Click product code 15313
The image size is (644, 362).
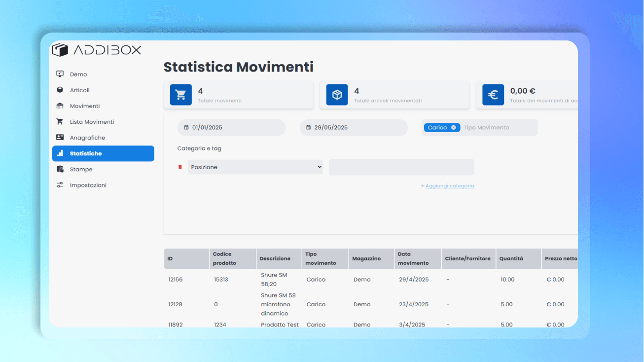tap(221, 280)
